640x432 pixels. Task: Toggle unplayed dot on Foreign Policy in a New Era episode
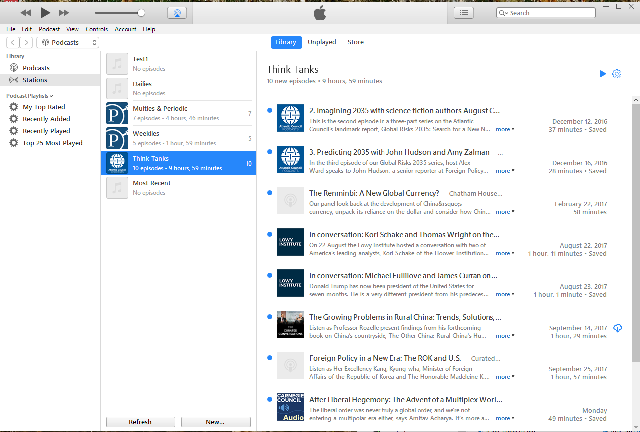(x=269, y=357)
